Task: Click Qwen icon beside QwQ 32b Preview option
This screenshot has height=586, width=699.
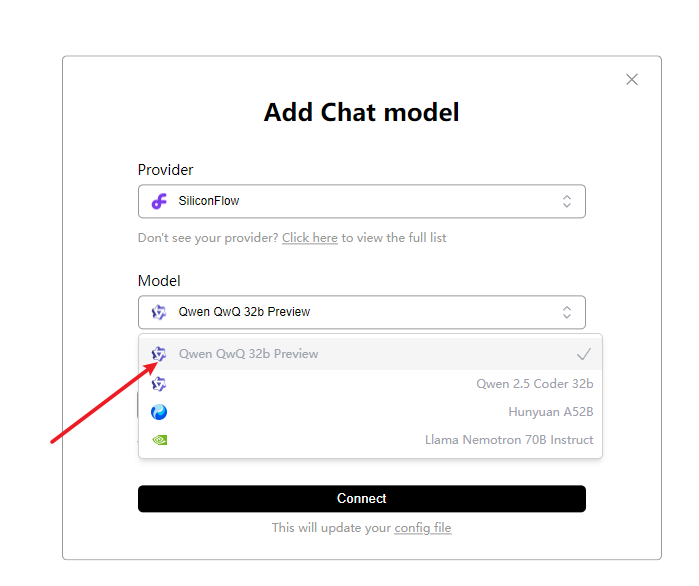Action: pyautogui.click(x=159, y=354)
